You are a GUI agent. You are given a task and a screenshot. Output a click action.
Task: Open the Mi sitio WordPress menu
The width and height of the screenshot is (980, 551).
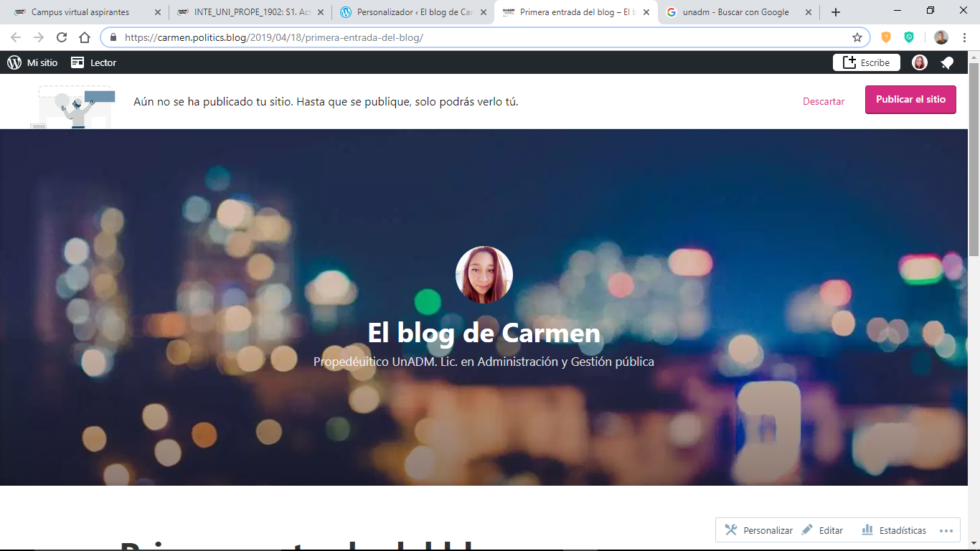click(x=32, y=62)
